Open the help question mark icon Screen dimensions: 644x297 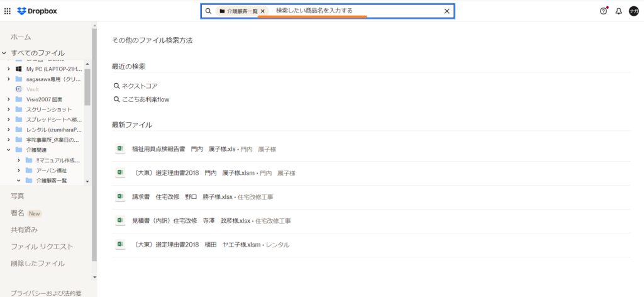pos(604,11)
